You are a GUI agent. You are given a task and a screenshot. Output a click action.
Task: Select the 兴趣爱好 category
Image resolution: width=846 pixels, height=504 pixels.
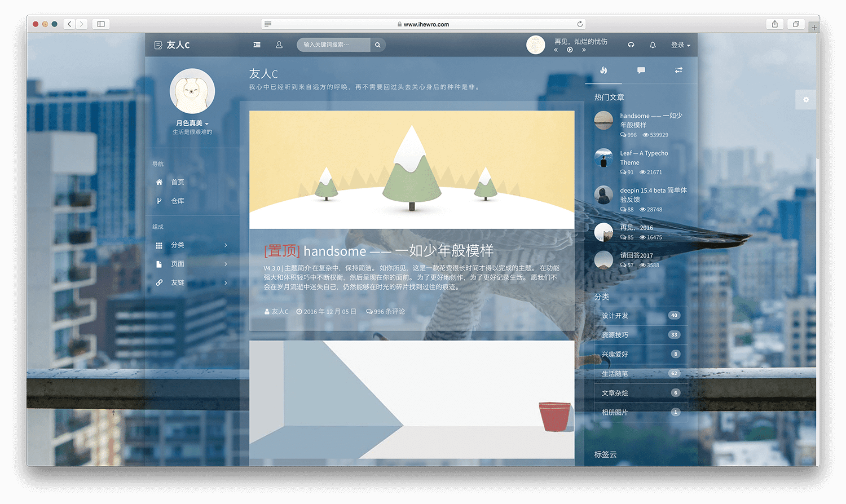[x=641, y=355]
